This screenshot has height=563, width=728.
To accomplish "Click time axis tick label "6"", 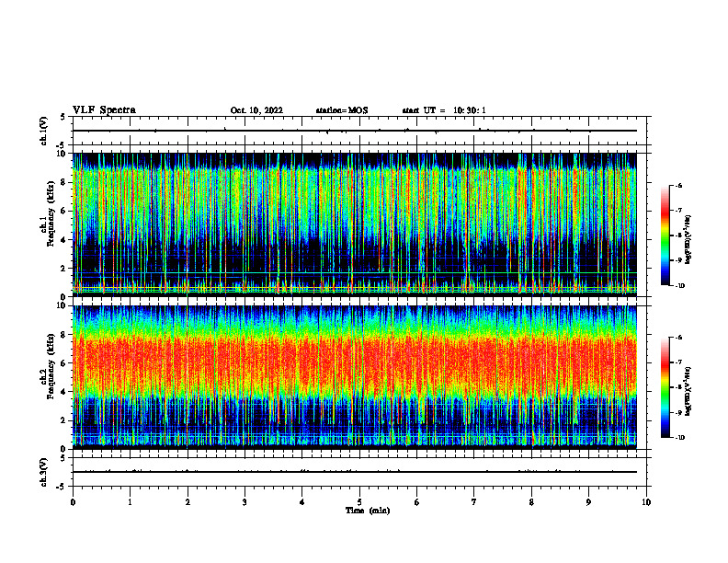I will point(417,502).
